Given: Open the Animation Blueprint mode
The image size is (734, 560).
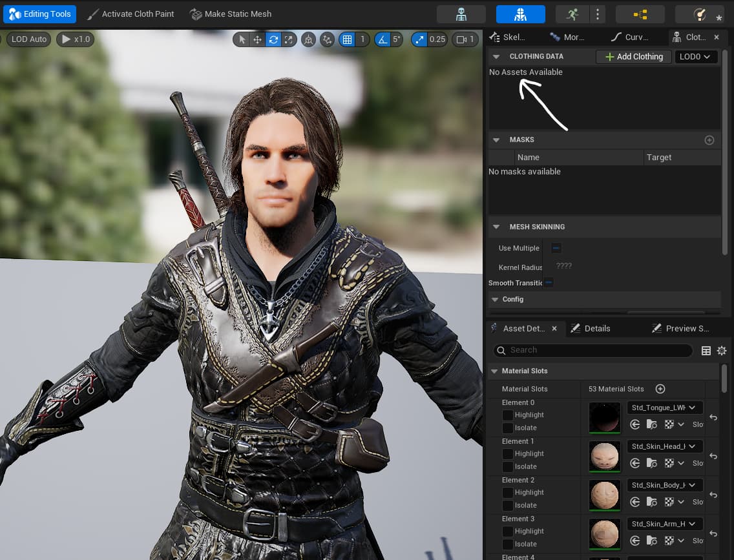Looking at the screenshot, I should (640, 14).
